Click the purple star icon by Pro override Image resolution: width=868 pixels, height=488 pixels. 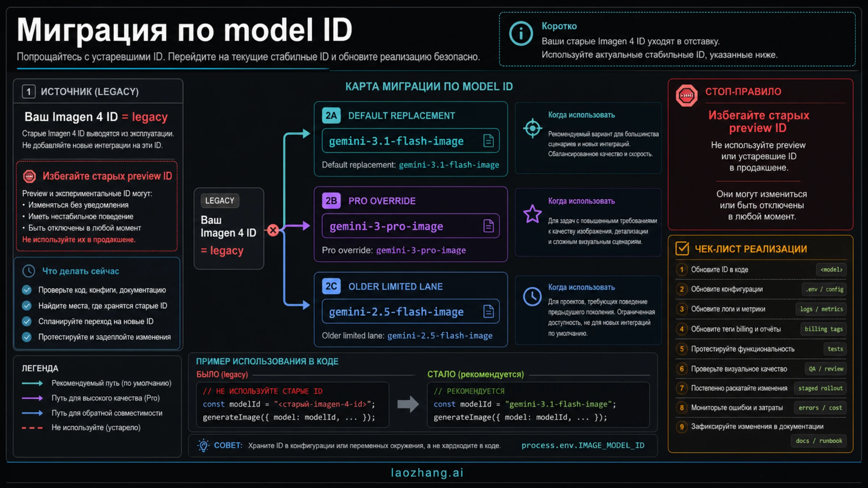pos(532,214)
